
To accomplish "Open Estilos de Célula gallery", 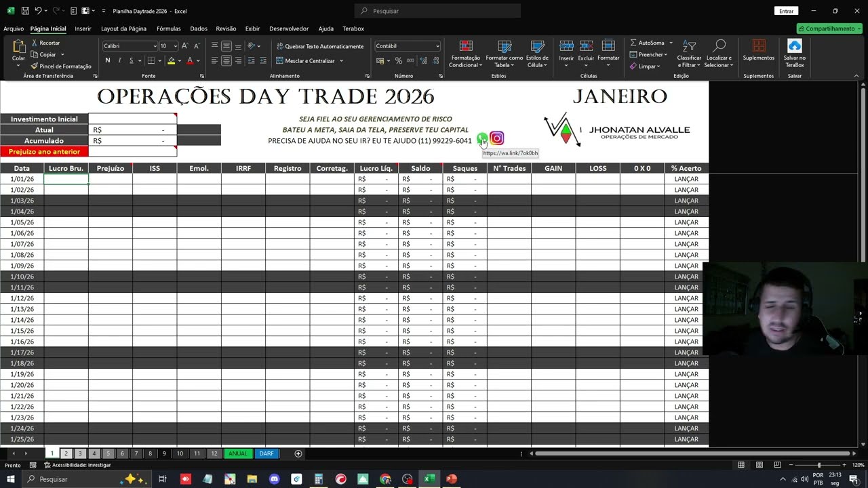I will [x=537, y=54].
